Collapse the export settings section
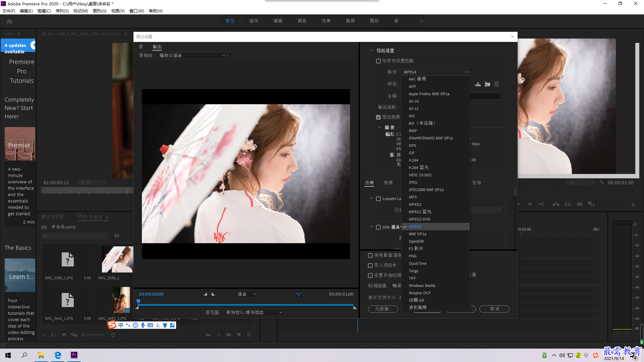The height and width of the screenshot is (362, 644). (x=371, y=51)
